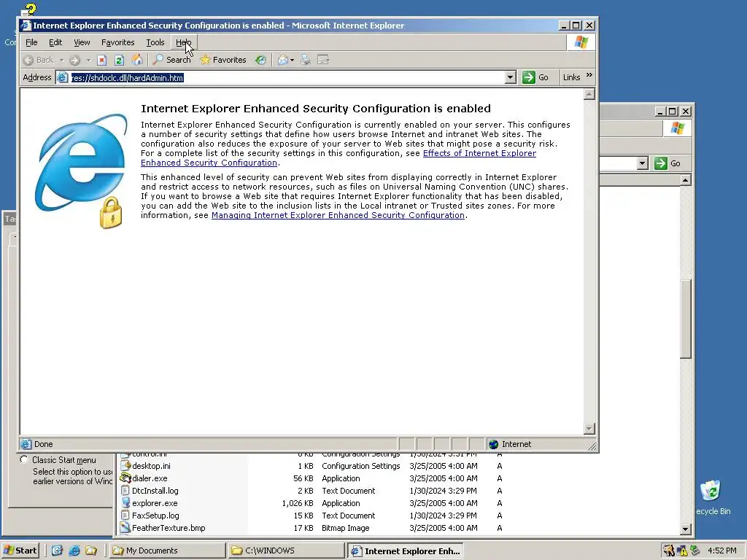747x560 pixels.
Task: Click the Show Desktop quick launch icon
Action: tap(57, 551)
